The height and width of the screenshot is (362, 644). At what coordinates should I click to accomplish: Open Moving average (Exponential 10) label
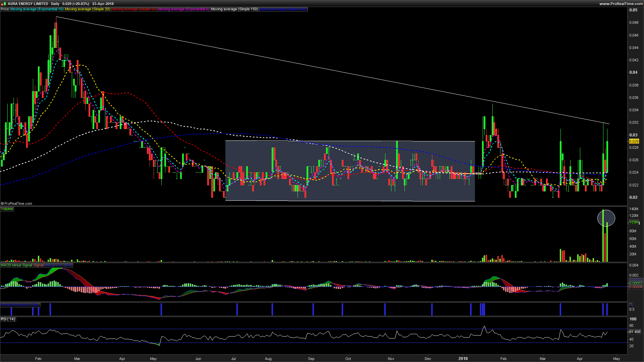click(37, 9)
